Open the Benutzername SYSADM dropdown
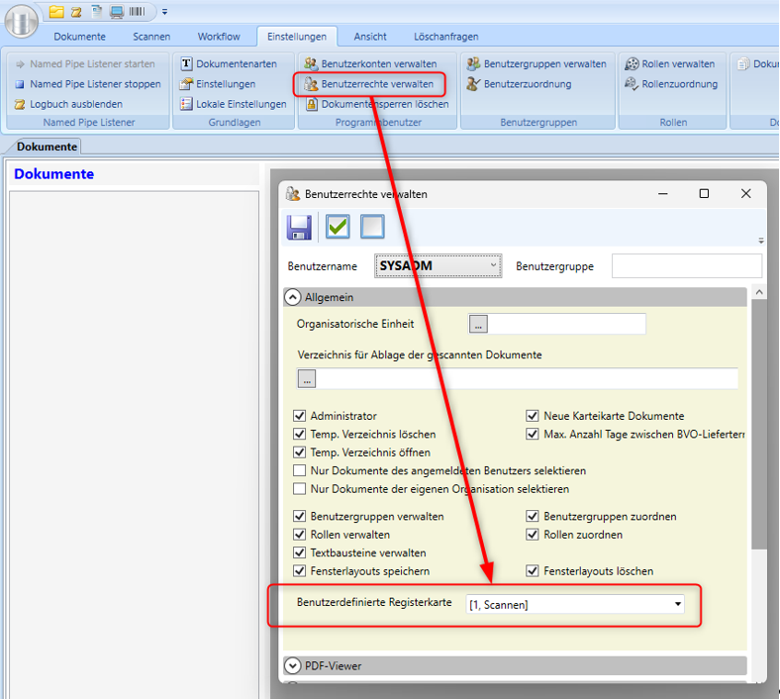 494,266
